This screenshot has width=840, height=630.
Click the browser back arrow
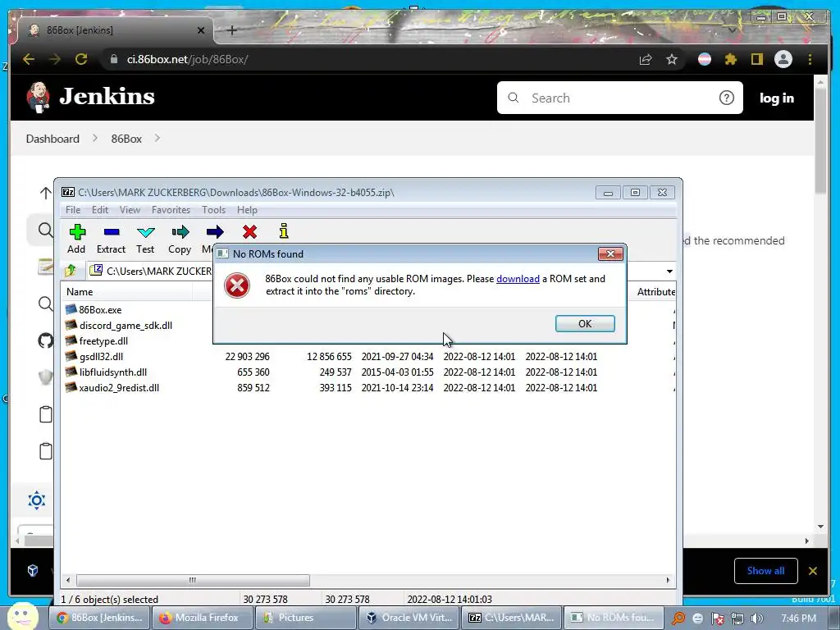coord(29,59)
